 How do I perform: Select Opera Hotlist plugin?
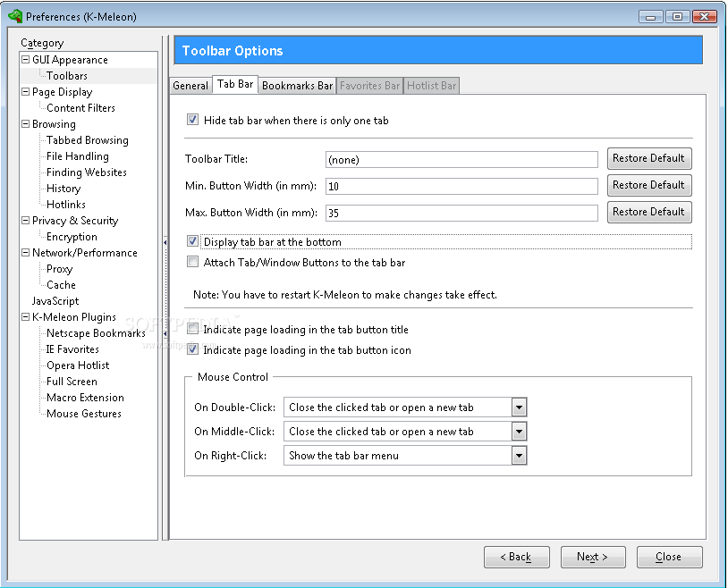(x=78, y=365)
